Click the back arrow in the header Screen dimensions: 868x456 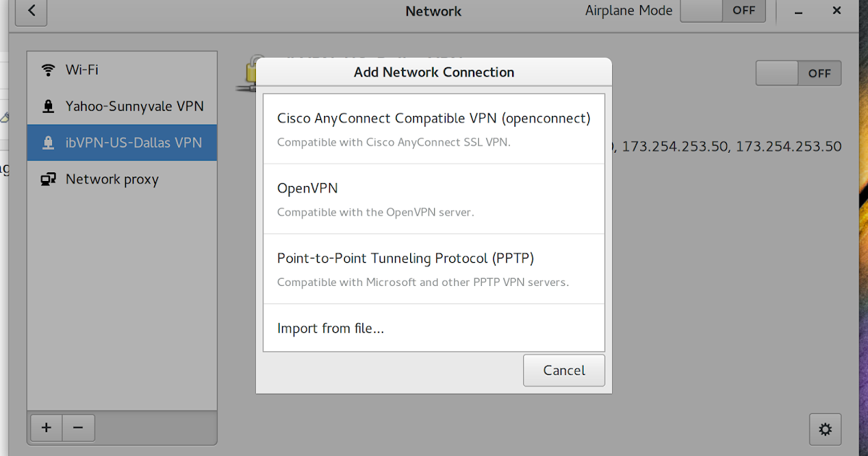pyautogui.click(x=30, y=11)
